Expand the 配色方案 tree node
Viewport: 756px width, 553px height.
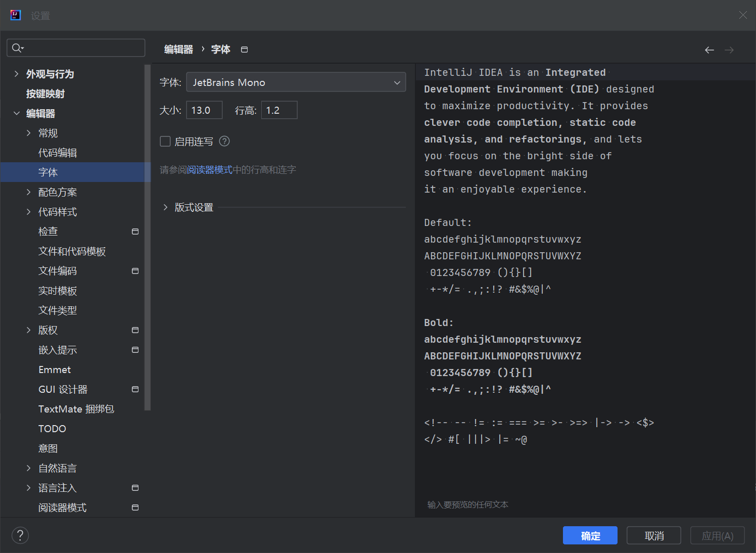tap(29, 192)
